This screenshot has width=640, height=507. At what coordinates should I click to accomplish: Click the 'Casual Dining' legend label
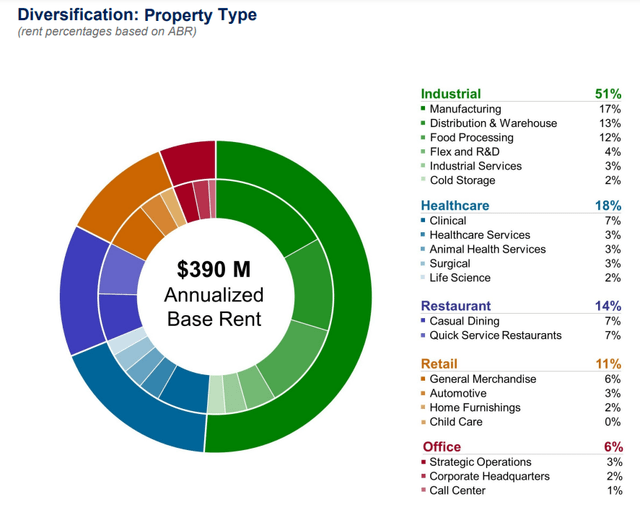(464, 321)
